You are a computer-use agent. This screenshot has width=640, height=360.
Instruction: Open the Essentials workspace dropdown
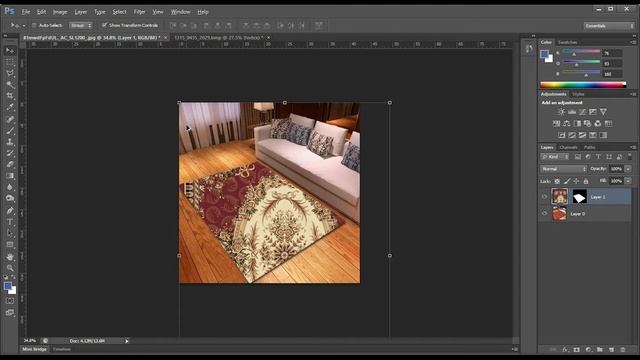coord(608,26)
